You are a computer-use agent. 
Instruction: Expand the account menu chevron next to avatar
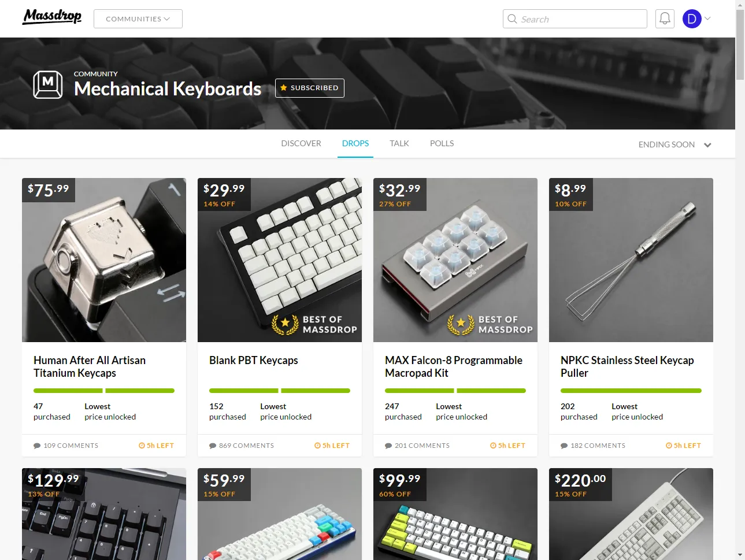[707, 18]
